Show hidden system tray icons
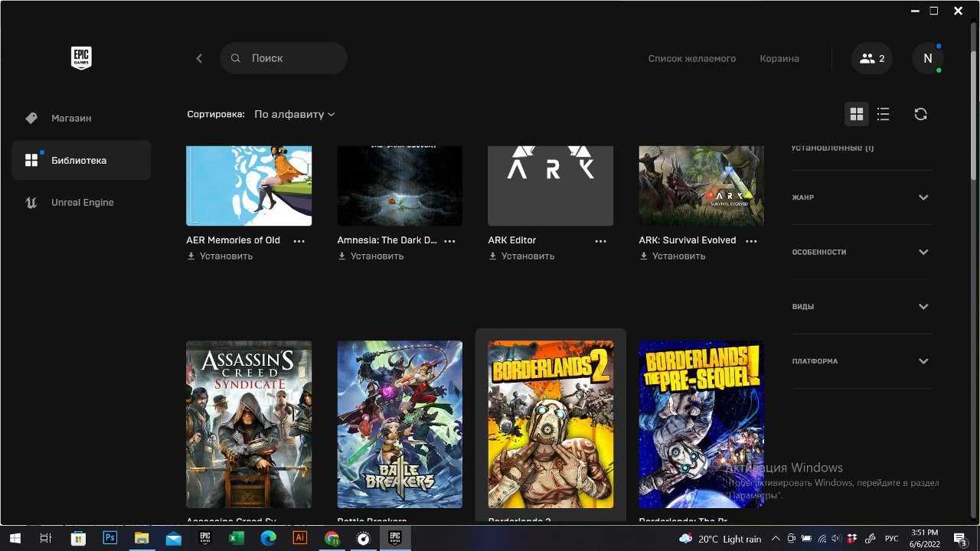The image size is (980, 551). coord(776,539)
